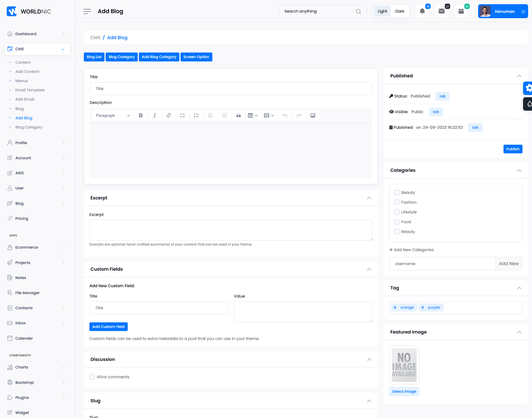
Task: Collapse the Excerpt panel
Action: 369,198
